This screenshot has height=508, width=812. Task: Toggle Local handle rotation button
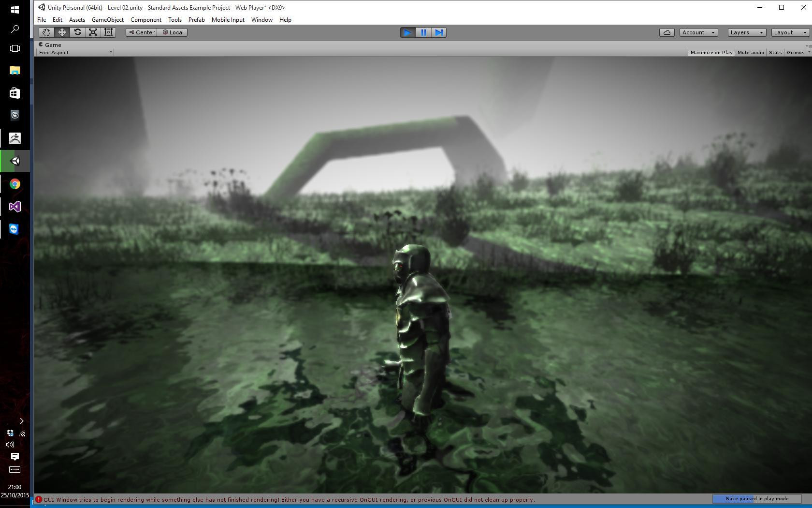pyautogui.click(x=172, y=32)
